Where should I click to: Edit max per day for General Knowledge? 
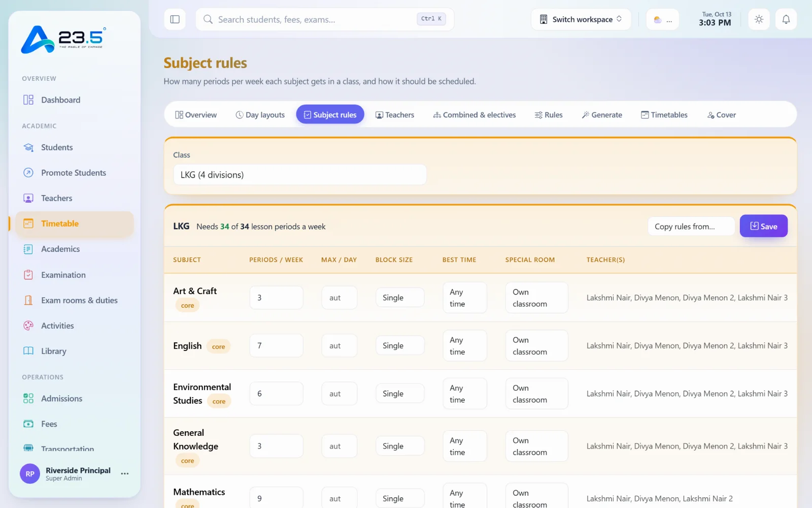coord(340,446)
